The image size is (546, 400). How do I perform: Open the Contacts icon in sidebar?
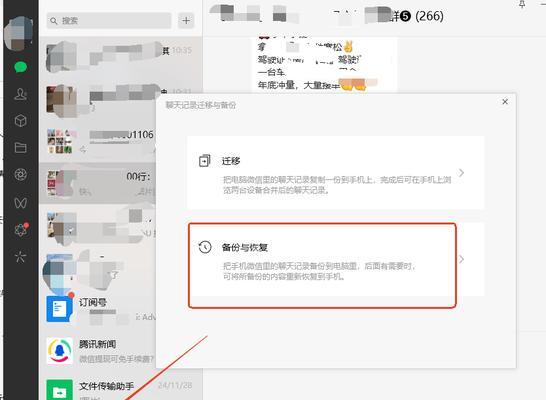pyautogui.click(x=21, y=94)
